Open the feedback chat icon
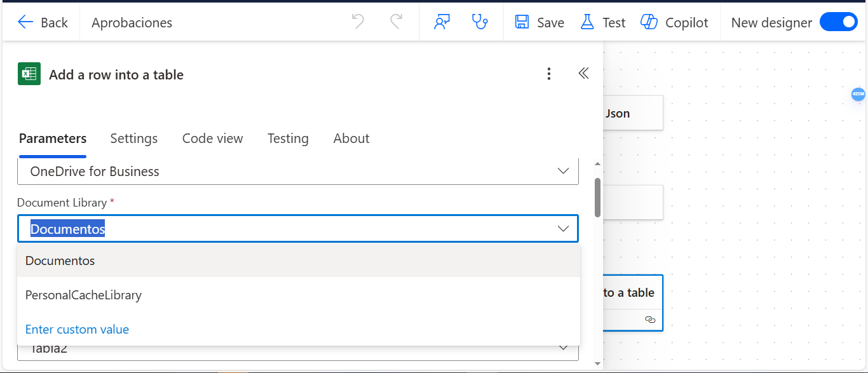868x373 pixels. (x=442, y=22)
